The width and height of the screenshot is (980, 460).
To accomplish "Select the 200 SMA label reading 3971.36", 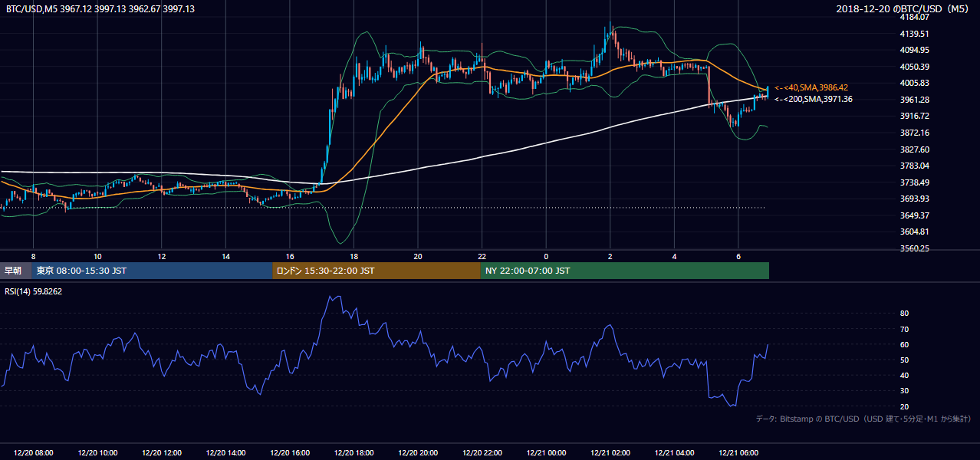I will [813, 99].
